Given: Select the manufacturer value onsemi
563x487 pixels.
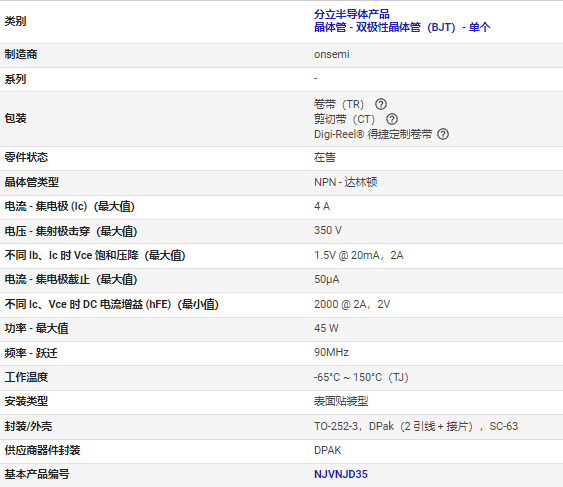Looking at the screenshot, I should pyautogui.click(x=331, y=54).
